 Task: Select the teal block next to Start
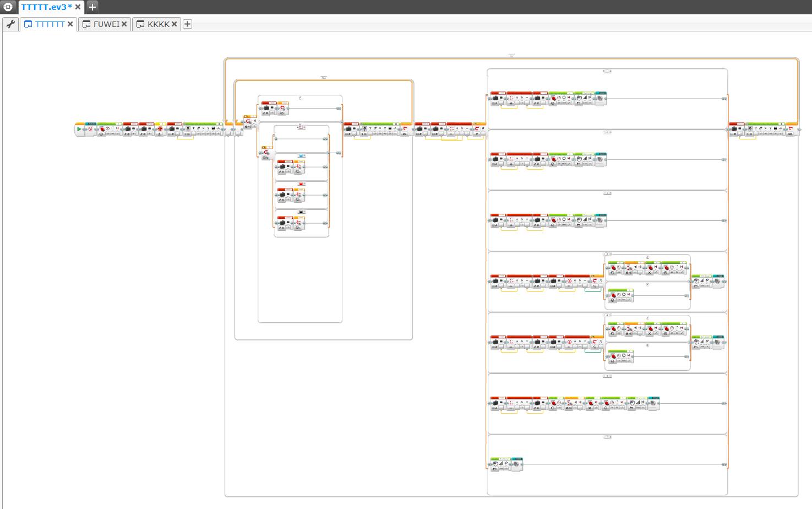coord(91,129)
